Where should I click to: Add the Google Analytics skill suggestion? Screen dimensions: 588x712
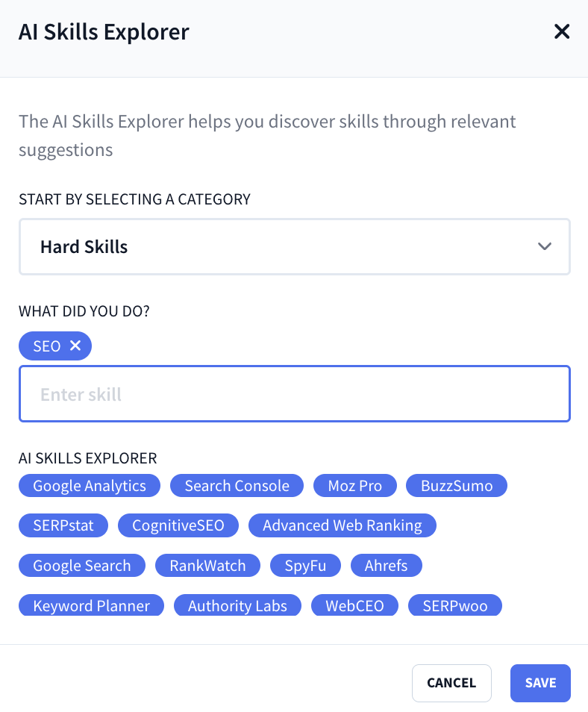(89, 485)
